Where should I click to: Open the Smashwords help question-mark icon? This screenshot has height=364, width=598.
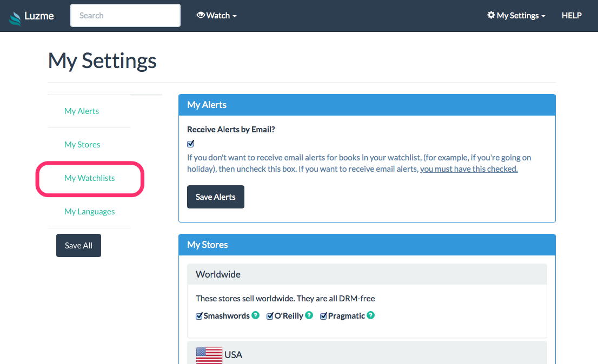click(256, 315)
